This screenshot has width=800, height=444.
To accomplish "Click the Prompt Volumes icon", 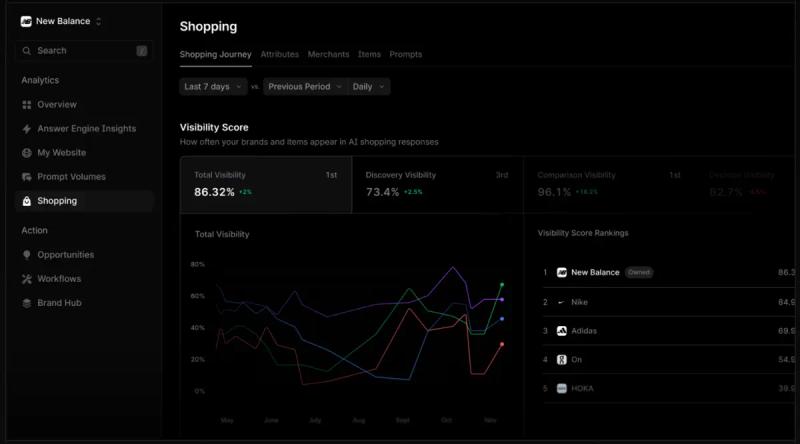I will (x=27, y=177).
